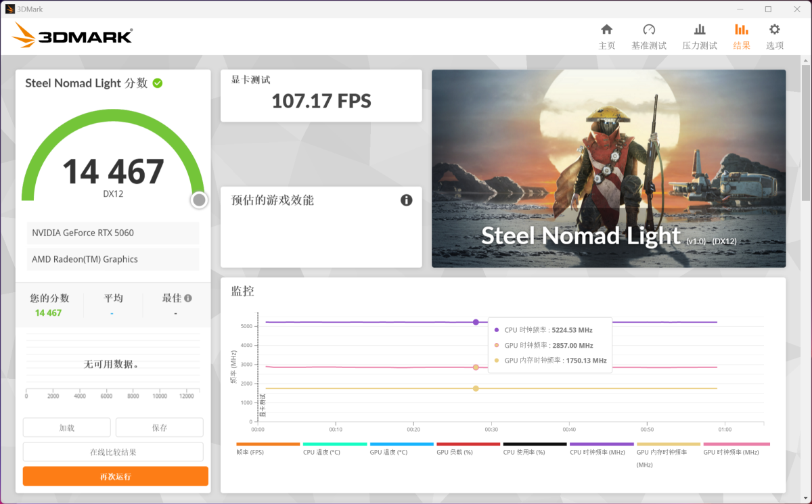Viewport: 812px width, 504px height.
Task: Click the 保存 save button
Action: click(160, 428)
